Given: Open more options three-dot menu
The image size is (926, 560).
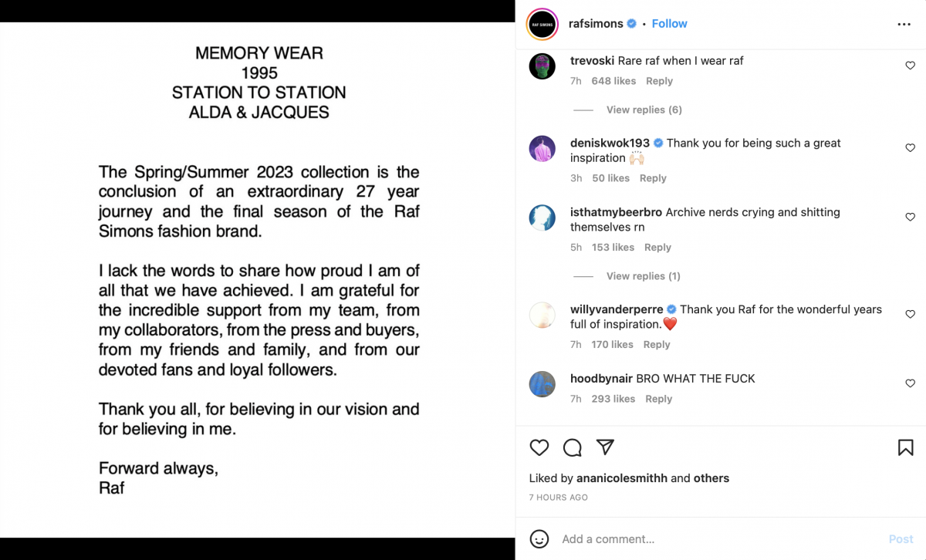Looking at the screenshot, I should [x=904, y=24].
